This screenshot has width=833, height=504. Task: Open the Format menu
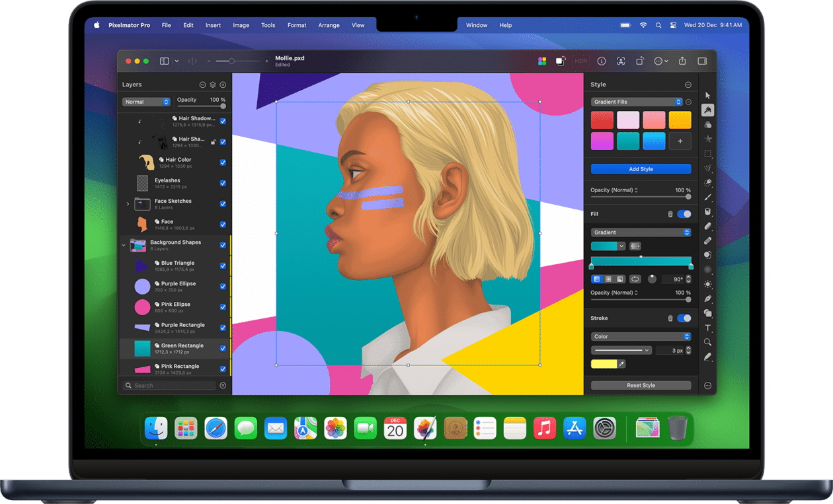click(x=296, y=25)
